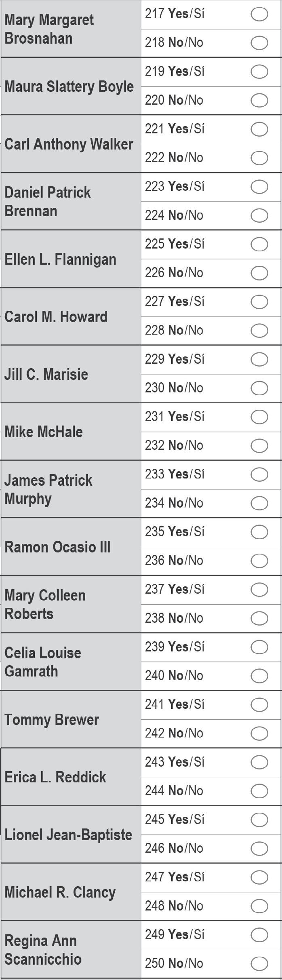Choose 237 Yes for Mary Colleen Roberts
The image size is (282, 980).
pos(259,589)
